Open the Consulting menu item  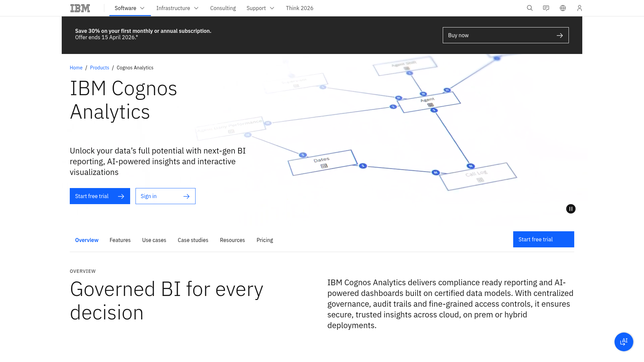pos(223,8)
